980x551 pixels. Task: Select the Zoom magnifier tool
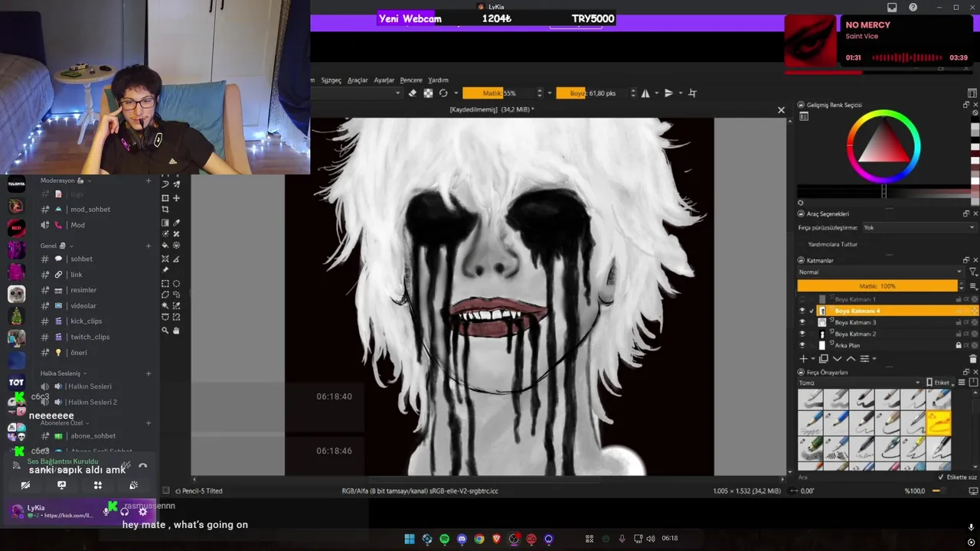(165, 330)
